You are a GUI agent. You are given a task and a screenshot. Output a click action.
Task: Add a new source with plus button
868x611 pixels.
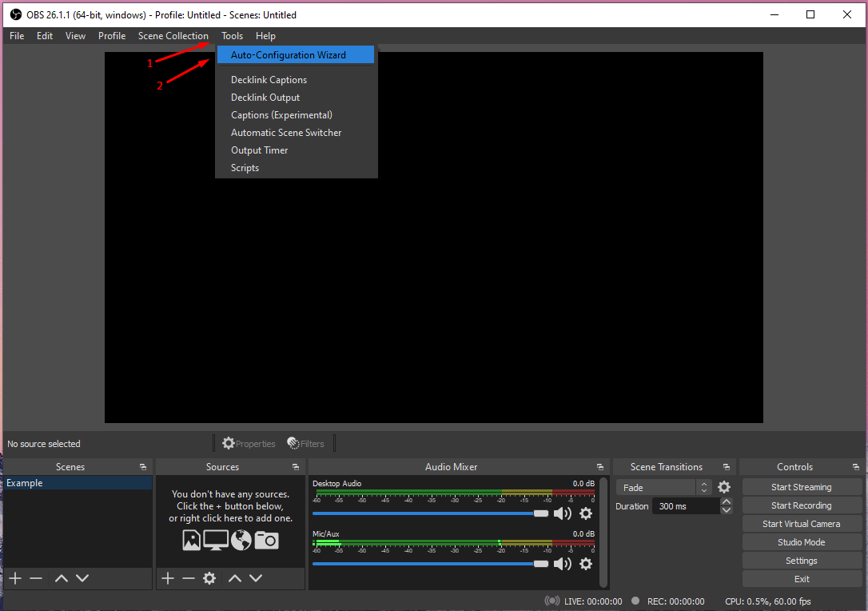click(168, 578)
